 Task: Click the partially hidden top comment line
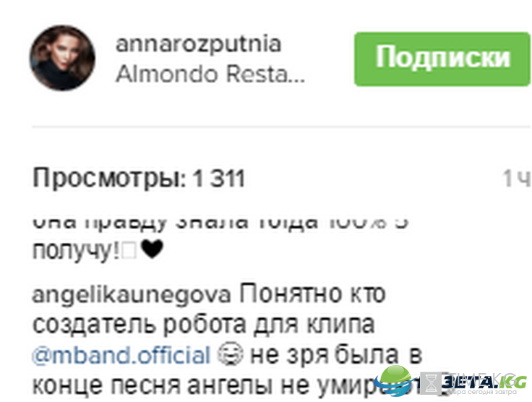click(x=220, y=223)
